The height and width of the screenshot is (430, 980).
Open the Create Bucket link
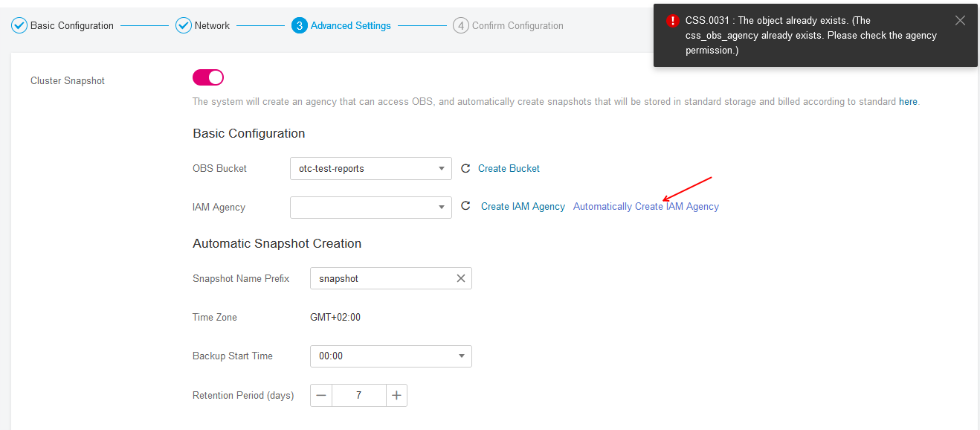pyautogui.click(x=509, y=168)
